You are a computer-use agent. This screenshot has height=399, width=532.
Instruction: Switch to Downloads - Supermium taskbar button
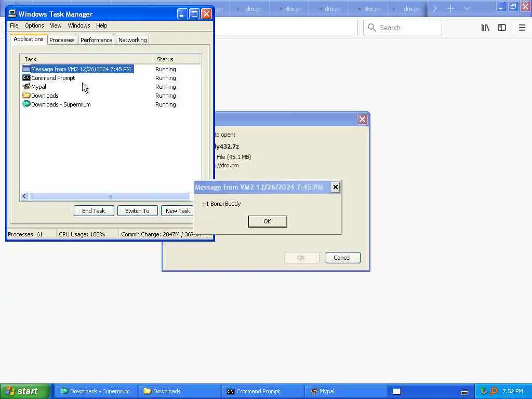click(96, 391)
